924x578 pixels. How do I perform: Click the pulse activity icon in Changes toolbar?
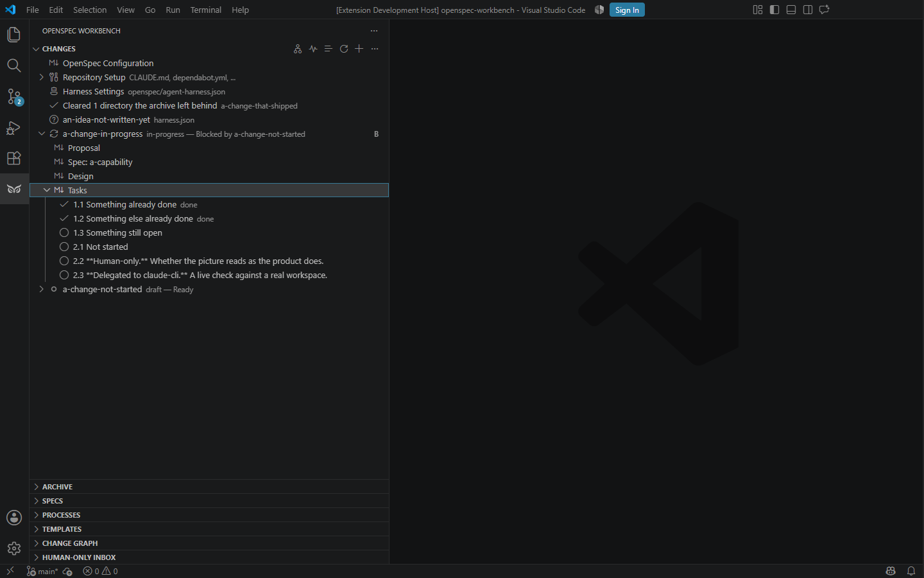(313, 49)
